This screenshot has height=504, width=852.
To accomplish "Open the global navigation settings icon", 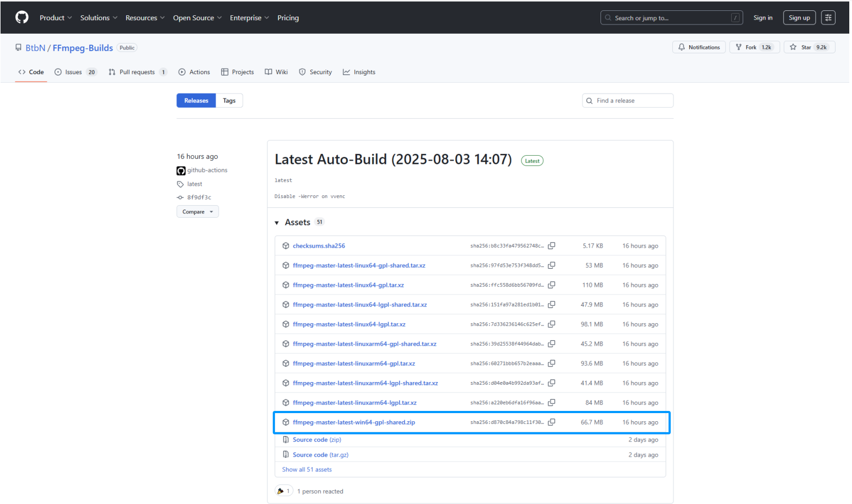I will tap(828, 17).
